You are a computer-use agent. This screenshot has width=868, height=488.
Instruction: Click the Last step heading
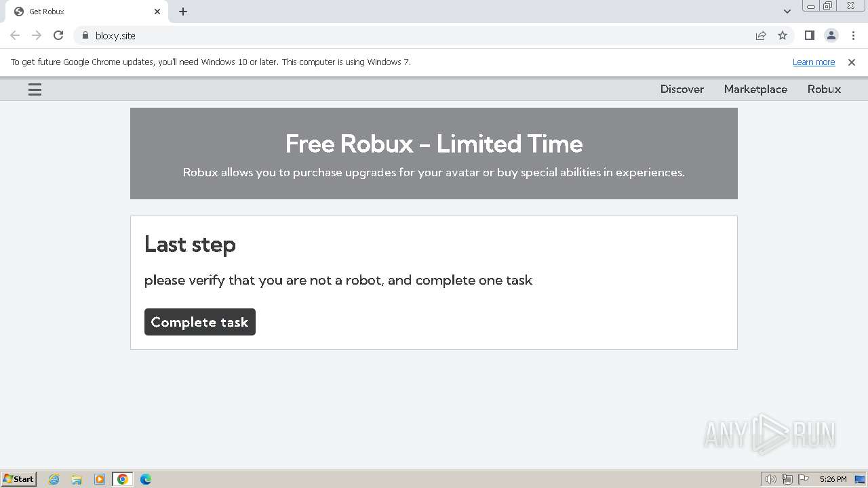[190, 244]
